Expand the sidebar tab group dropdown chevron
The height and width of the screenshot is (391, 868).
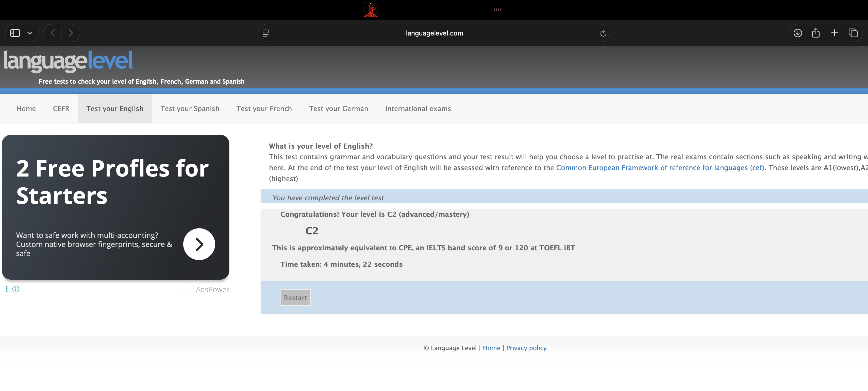point(30,33)
